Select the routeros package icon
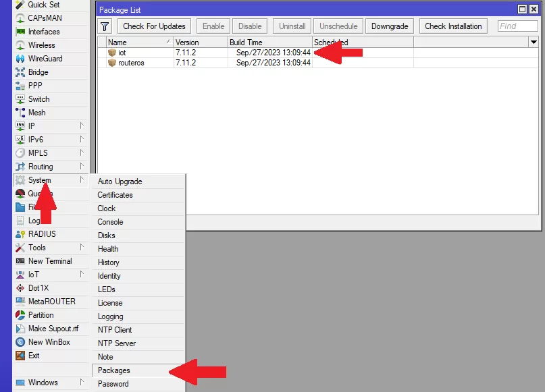 [112, 63]
